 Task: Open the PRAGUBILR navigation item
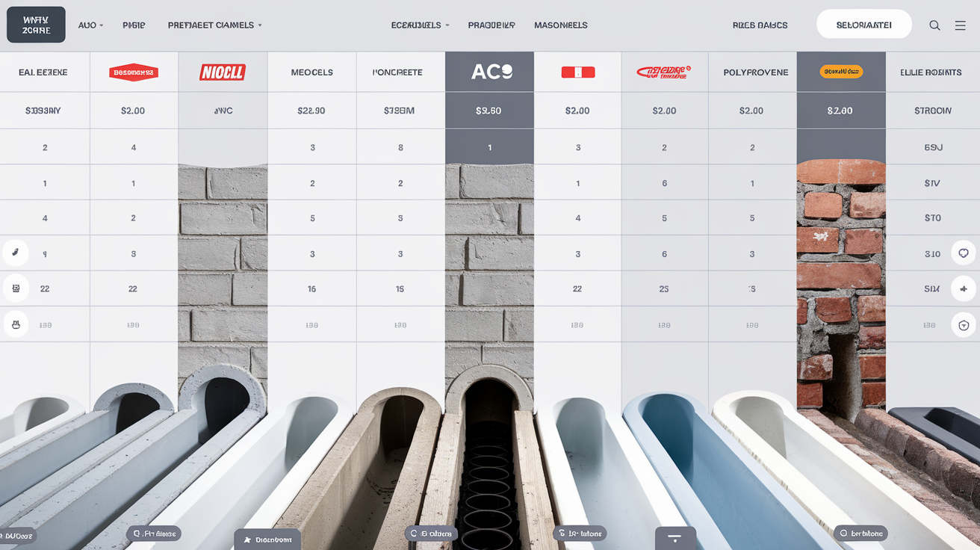pyautogui.click(x=491, y=25)
